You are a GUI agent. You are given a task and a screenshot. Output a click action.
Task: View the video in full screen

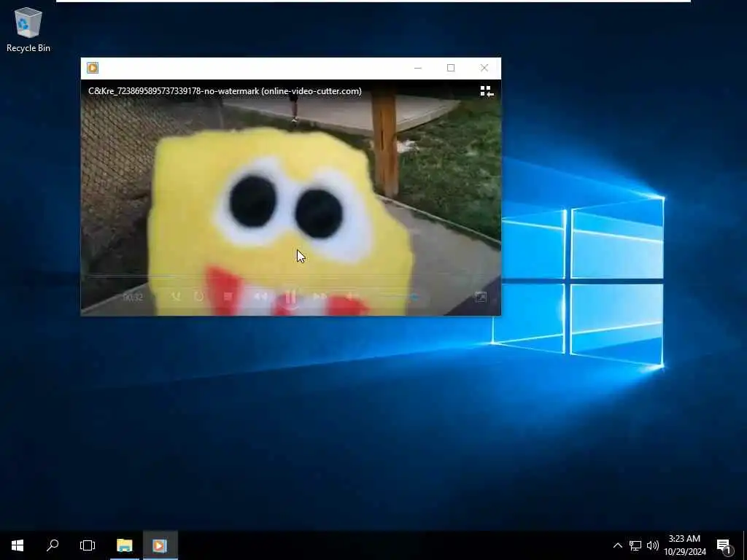coord(481,297)
